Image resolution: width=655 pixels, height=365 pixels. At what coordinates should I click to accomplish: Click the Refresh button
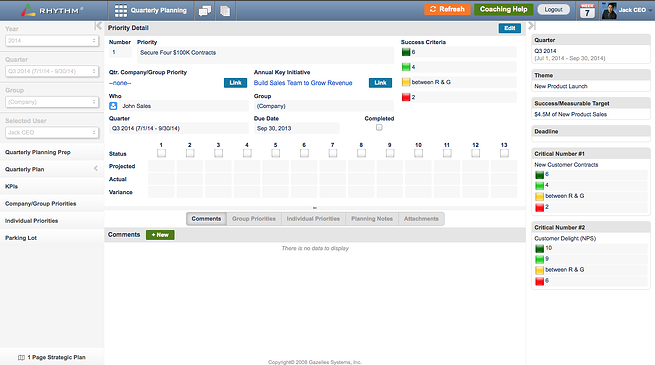[447, 9]
